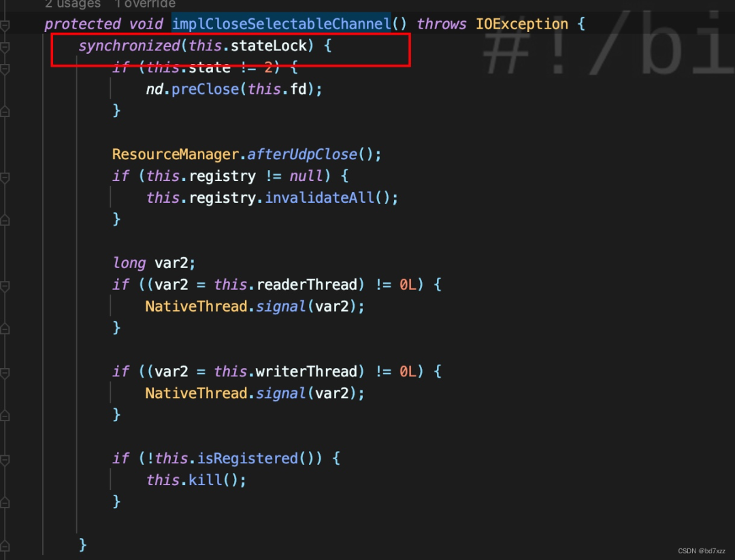Click 0L literal in the readerThread condition
Image resolution: width=735 pixels, height=560 pixels.
click(408, 284)
